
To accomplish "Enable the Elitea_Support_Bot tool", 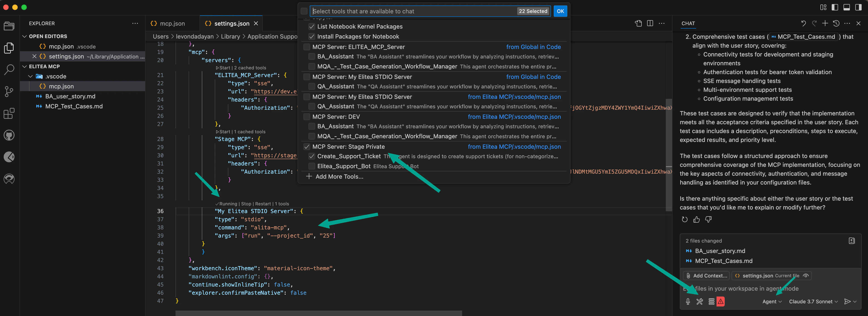I will point(312,166).
